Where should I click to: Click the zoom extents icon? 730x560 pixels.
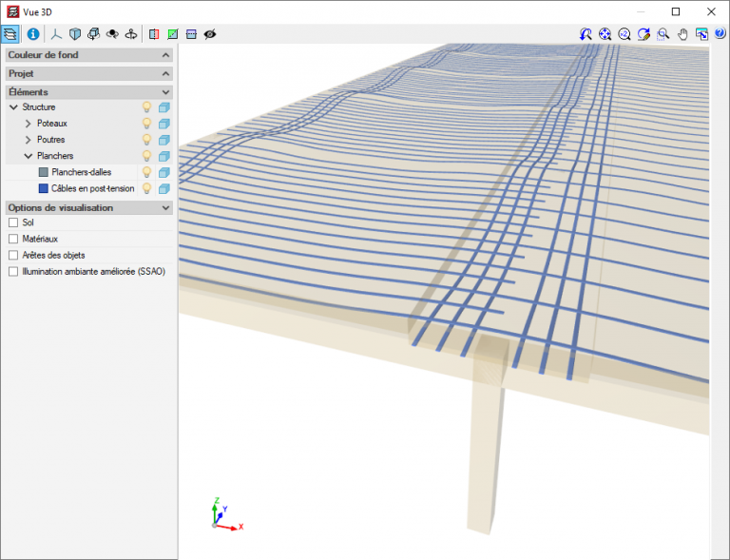point(605,34)
